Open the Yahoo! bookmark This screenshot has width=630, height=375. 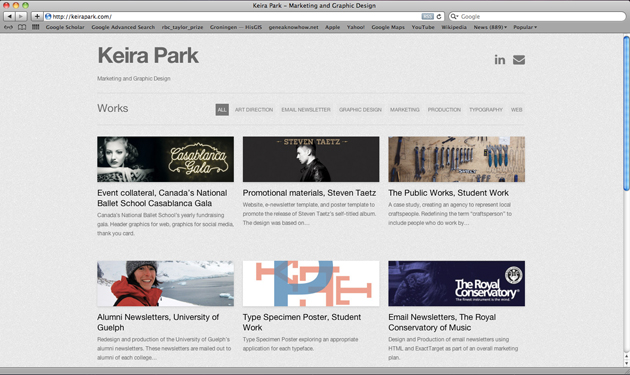click(356, 27)
